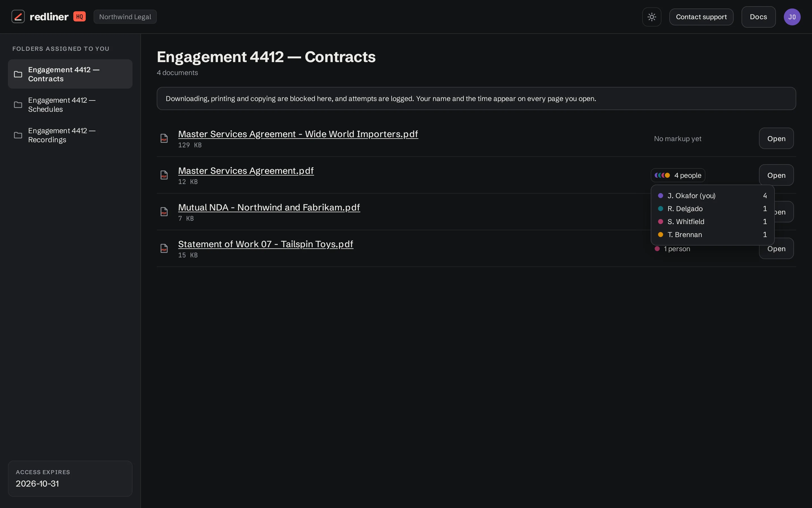This screenshot has height=508, width=812.
Task: Click the 129 KB file size
Action: pyautogui.click(x=189, y=145)
